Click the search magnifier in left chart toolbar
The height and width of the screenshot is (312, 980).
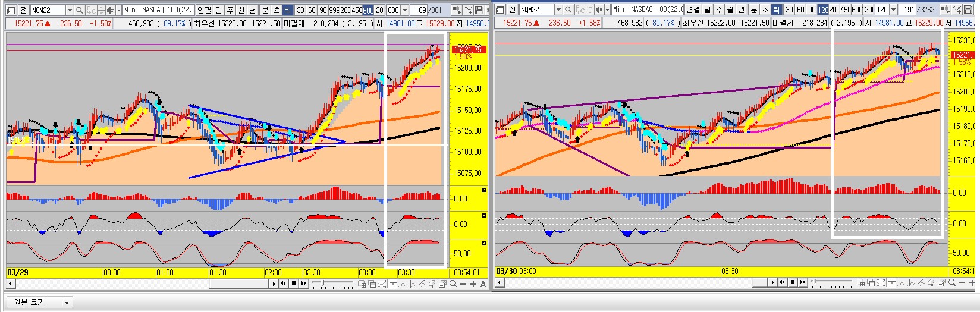pos(78,10)
